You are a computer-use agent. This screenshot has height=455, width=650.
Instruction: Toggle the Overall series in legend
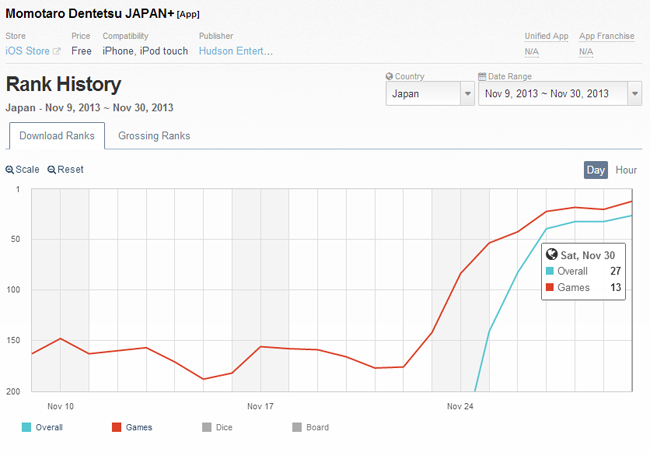pos(42,427)
